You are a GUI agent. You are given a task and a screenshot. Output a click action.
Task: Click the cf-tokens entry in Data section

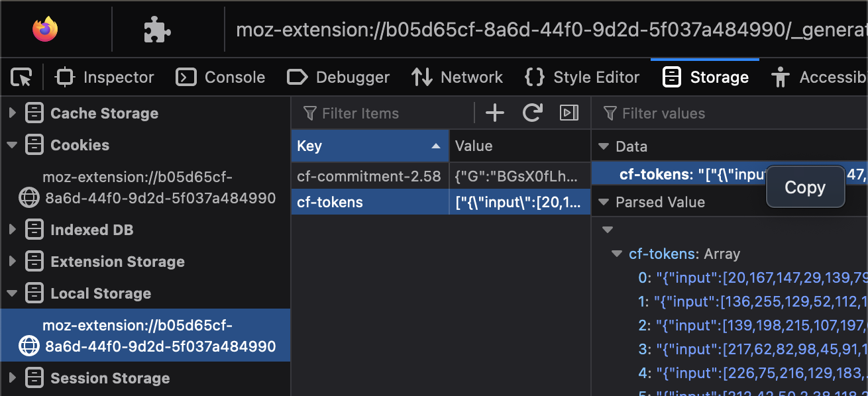coord(730,174)
